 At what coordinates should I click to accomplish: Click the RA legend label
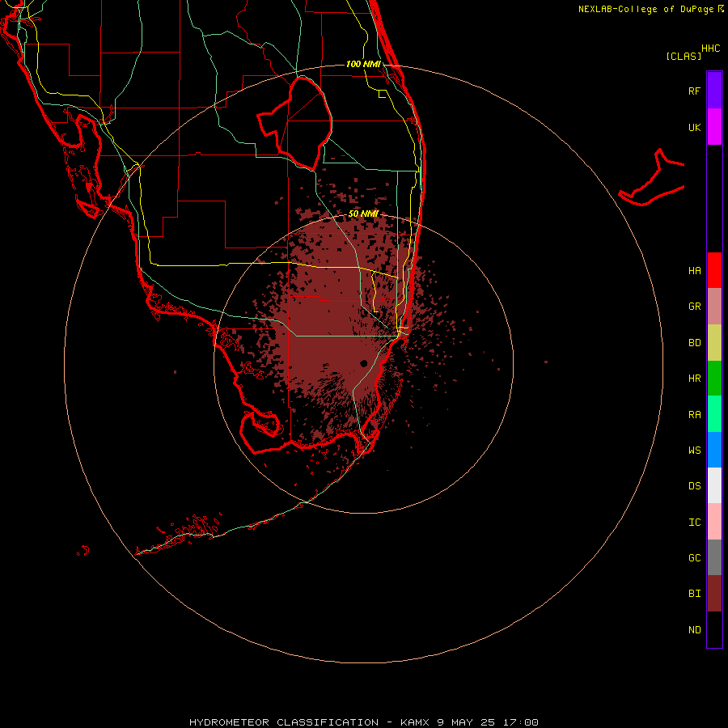tap(694, 415)
